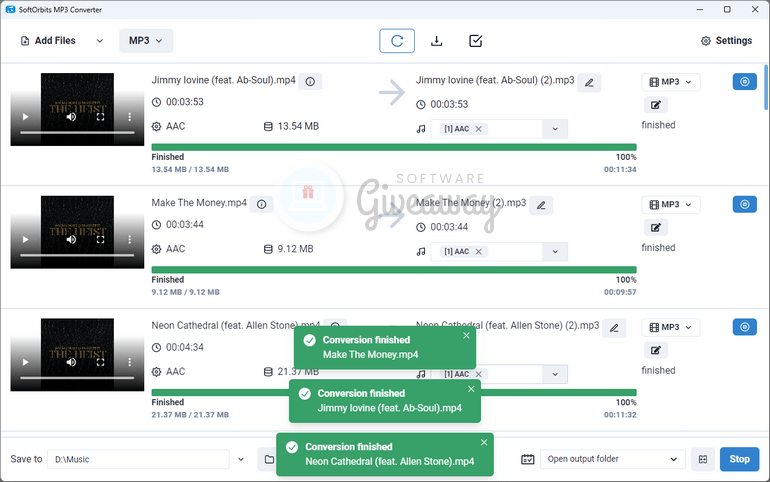Mute the Neon Cathedral preview volume

(72, 362)
